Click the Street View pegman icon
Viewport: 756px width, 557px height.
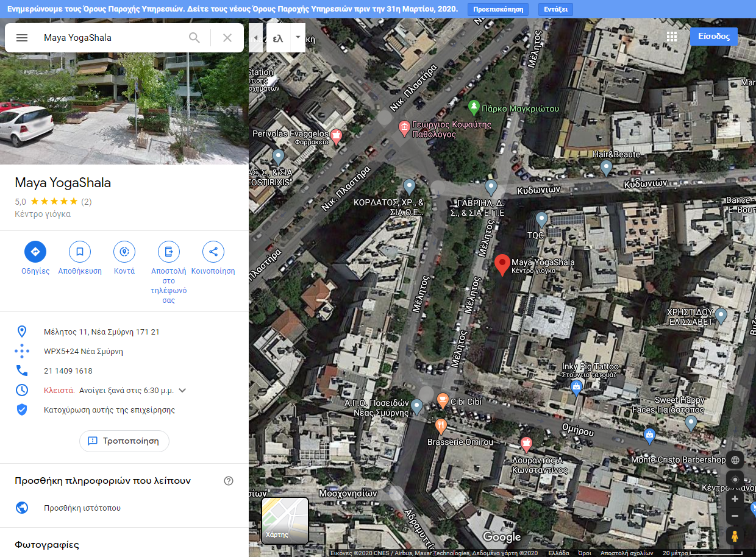point(735,536)
